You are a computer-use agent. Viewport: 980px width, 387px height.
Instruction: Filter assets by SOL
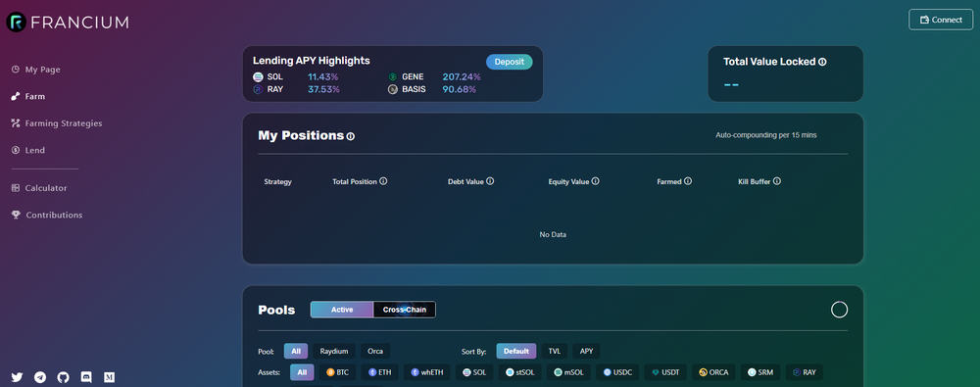(474, 372)
